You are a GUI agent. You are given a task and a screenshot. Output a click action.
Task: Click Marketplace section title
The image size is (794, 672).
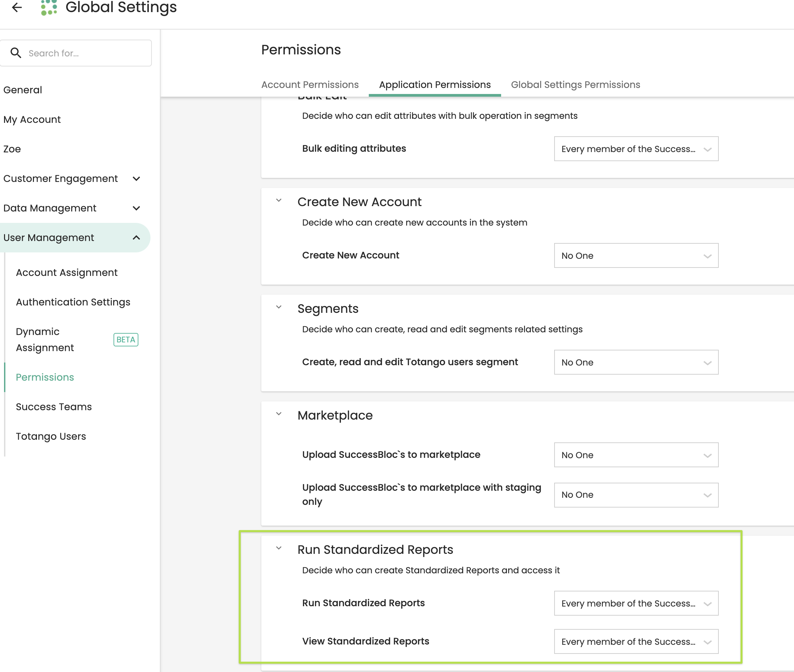coord(335,415)
